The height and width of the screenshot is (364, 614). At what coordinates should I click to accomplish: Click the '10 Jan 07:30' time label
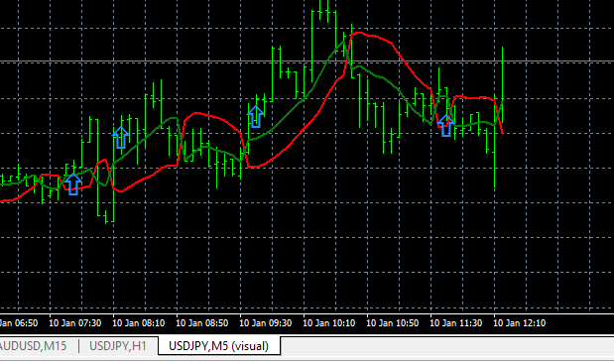pos(75,323)
